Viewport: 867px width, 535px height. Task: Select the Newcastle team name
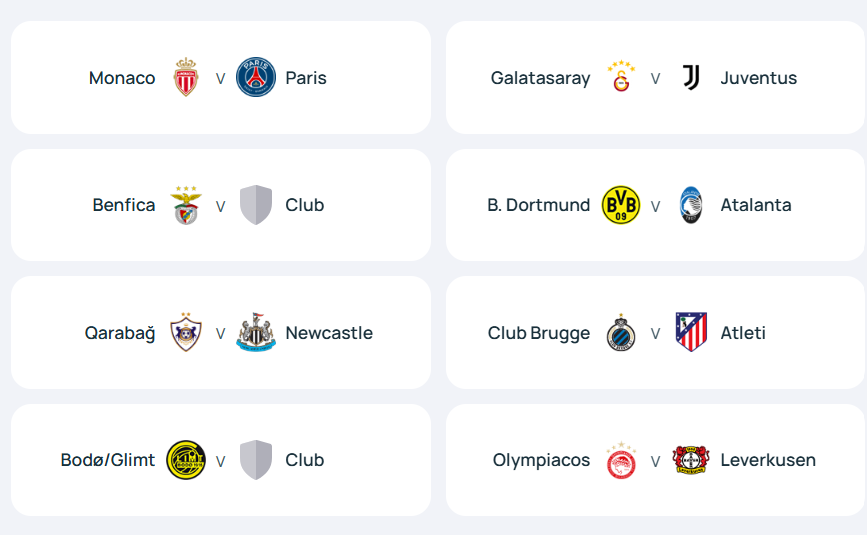point(329,333)
